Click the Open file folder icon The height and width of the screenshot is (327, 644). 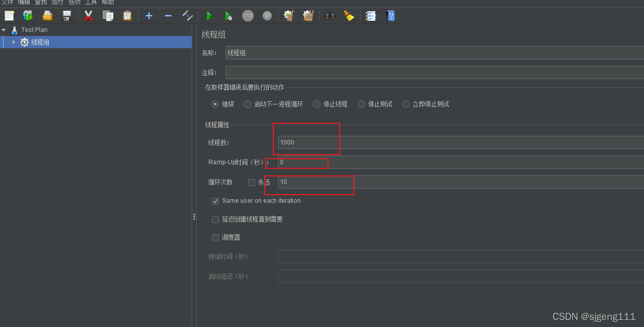[x=47, y=16]
